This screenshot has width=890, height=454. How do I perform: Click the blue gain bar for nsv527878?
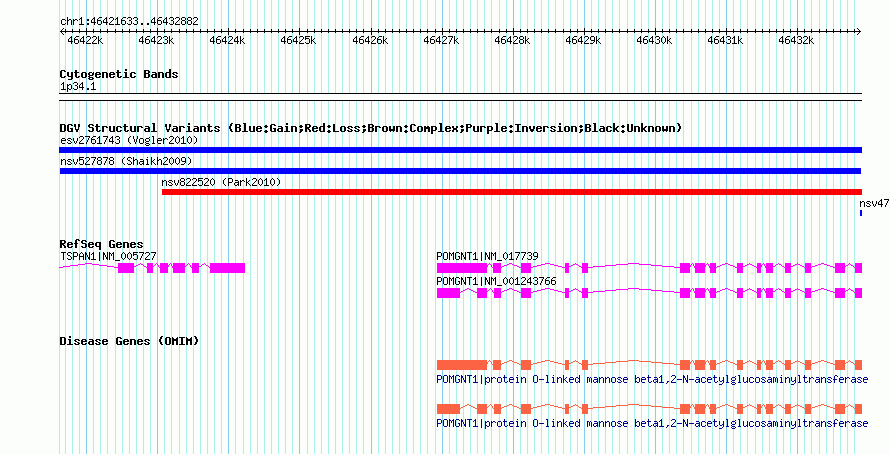click(x=460, y=171)
